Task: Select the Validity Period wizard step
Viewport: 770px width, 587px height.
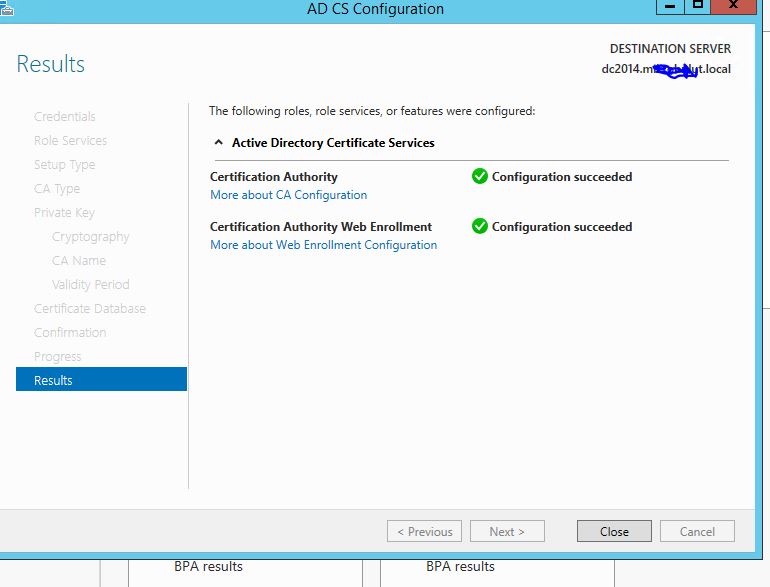Action: point(90,284)
